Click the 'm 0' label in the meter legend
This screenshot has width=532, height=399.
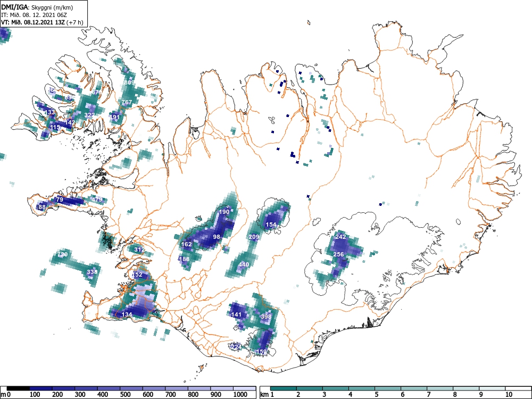pos(5,394)
